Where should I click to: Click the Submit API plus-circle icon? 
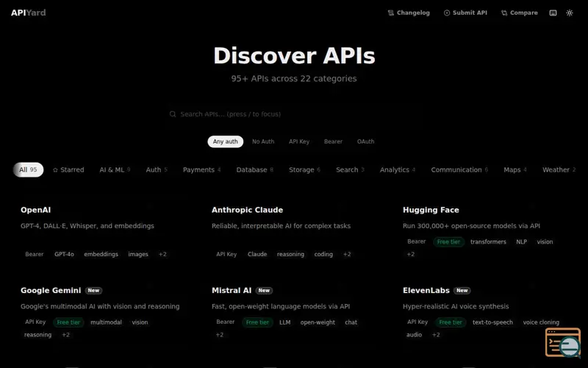(447, 13)
